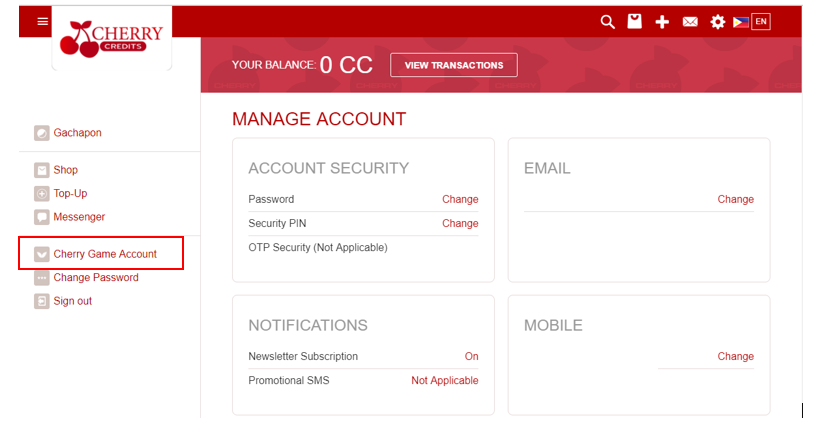Open the search magnifier icon

(607, 21)
